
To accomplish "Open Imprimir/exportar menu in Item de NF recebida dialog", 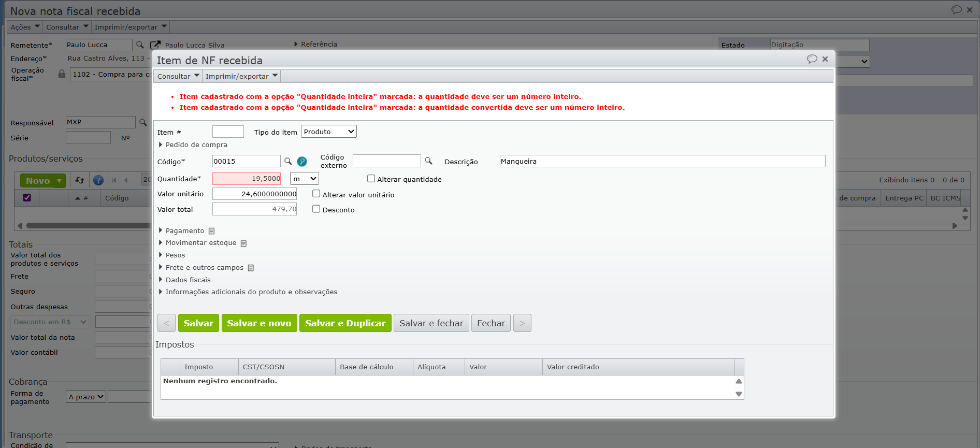I will 241,76.
